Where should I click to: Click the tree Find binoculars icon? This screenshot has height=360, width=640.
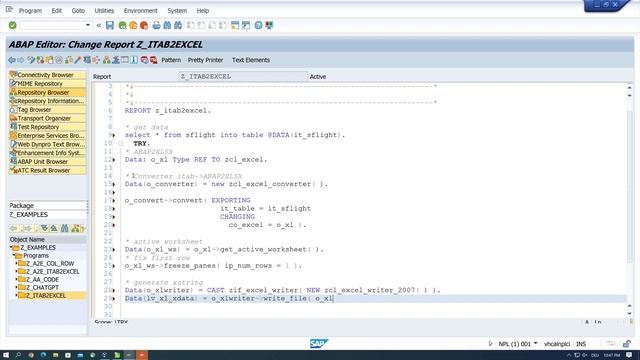pyautogui.click(x=64, y=229)
